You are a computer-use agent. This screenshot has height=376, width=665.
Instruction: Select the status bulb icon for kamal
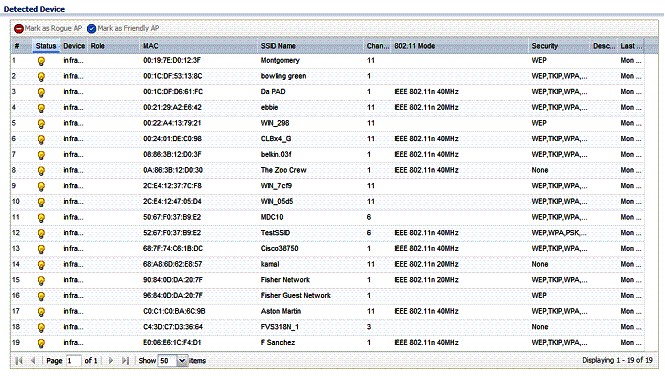41,265
